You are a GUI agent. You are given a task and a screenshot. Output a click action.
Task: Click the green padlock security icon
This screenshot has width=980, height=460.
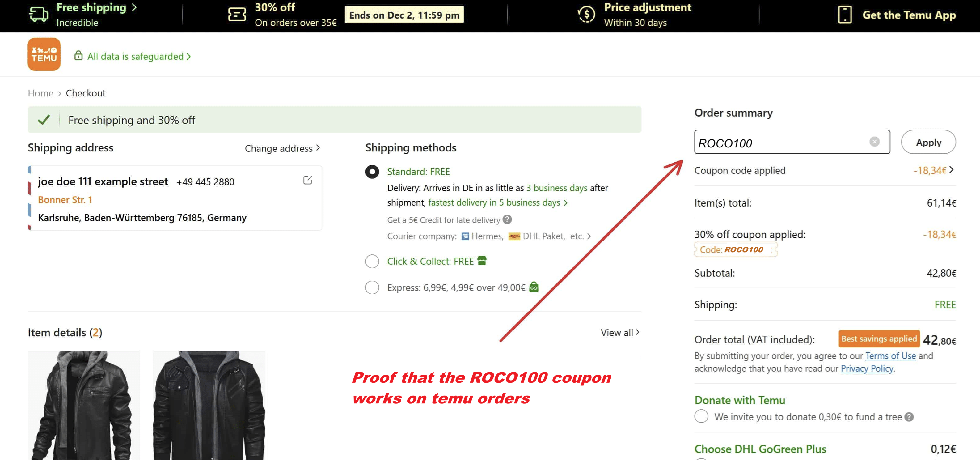[78, 56]
